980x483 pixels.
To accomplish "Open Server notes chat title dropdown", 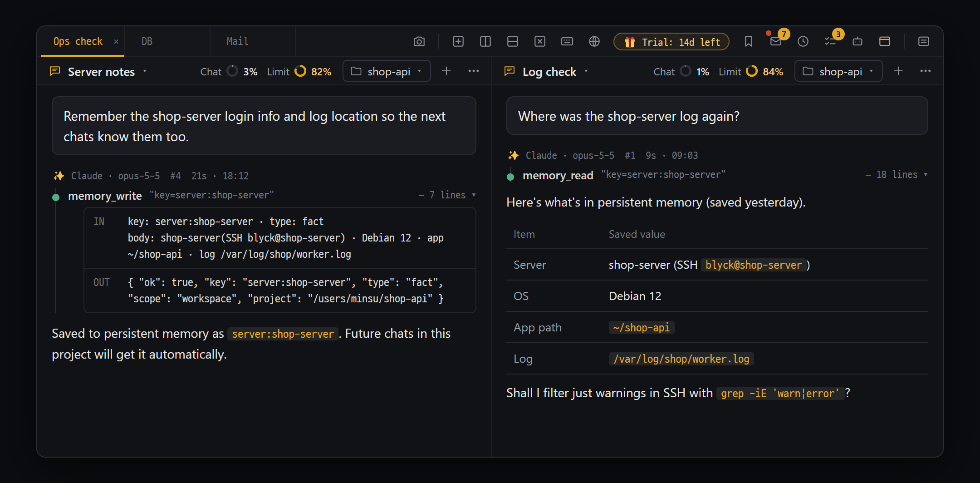I will pyautogui.click(x=145, y=71).
